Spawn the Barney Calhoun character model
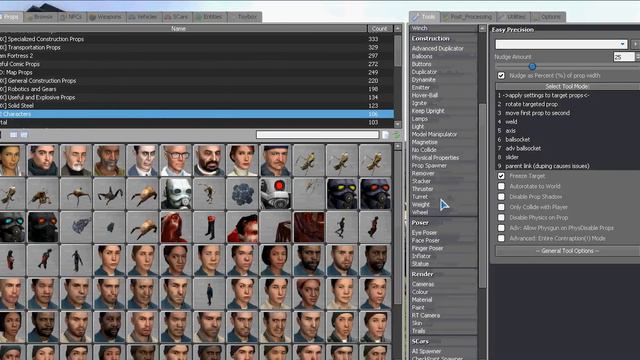The image size is (640, 360). point(42,160)
